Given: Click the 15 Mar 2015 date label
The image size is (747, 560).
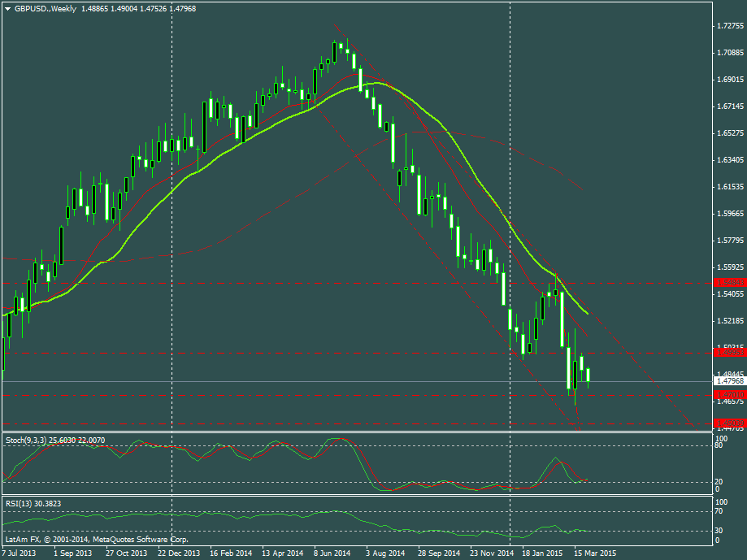Looking at the screenshot, I should pyautogui.click(x=596, y=553).
